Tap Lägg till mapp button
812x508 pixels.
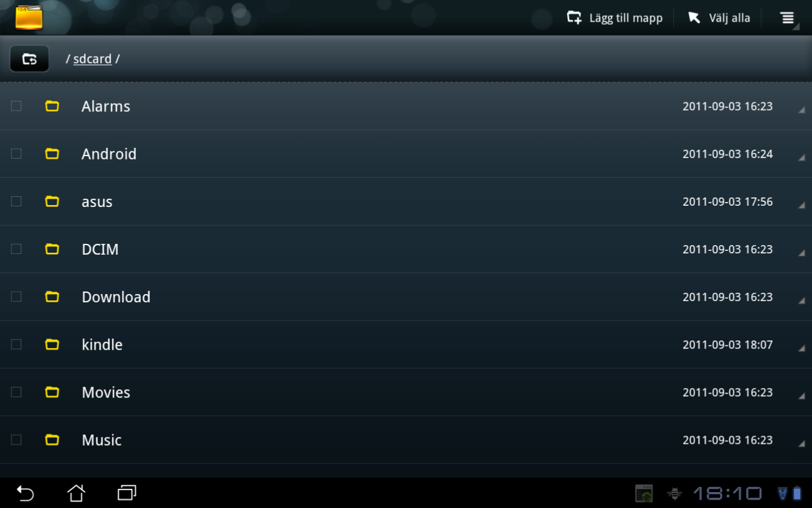click(x=615, y=18)
